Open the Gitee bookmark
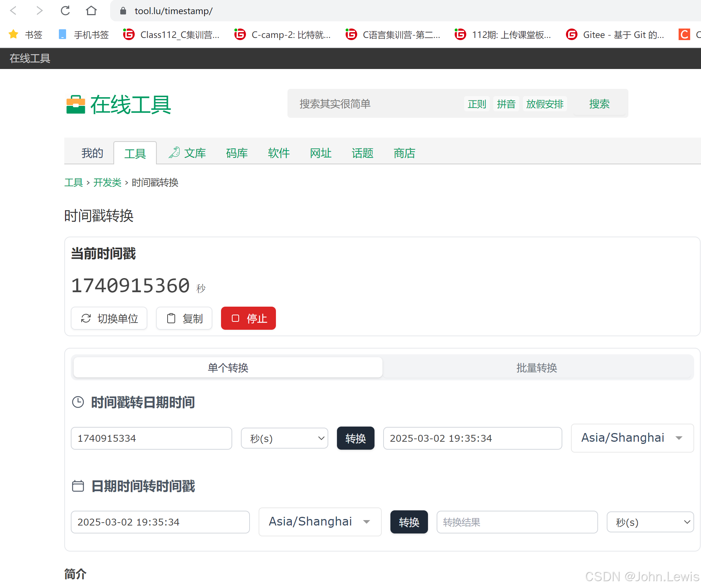This screenshot has height=588, width=701. pos(615,35)
